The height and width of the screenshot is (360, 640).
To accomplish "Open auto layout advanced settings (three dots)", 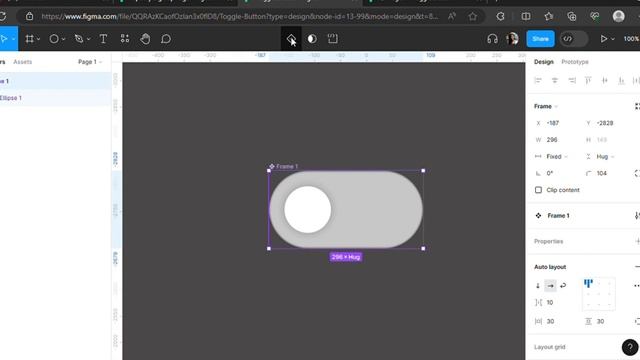I will [637, 286].
